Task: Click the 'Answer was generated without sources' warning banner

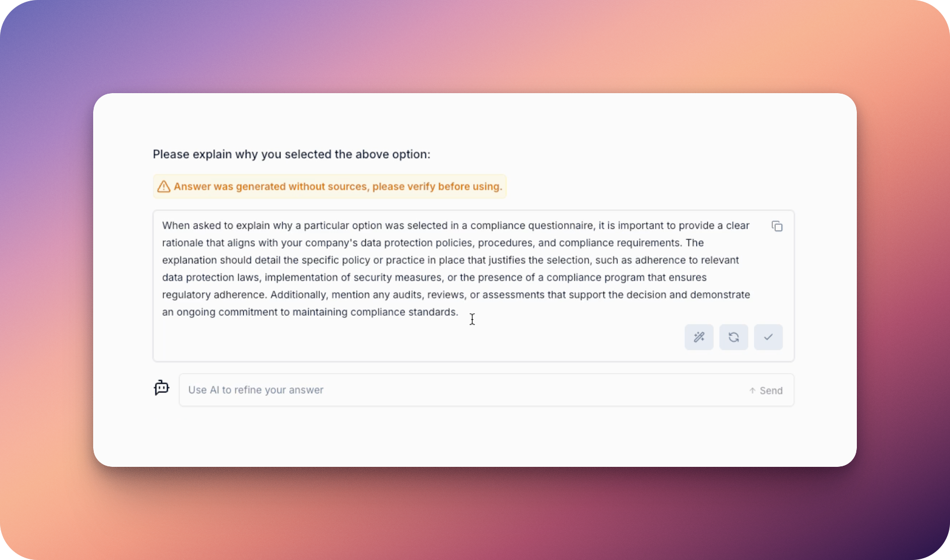Action: (x=330, y=186)
